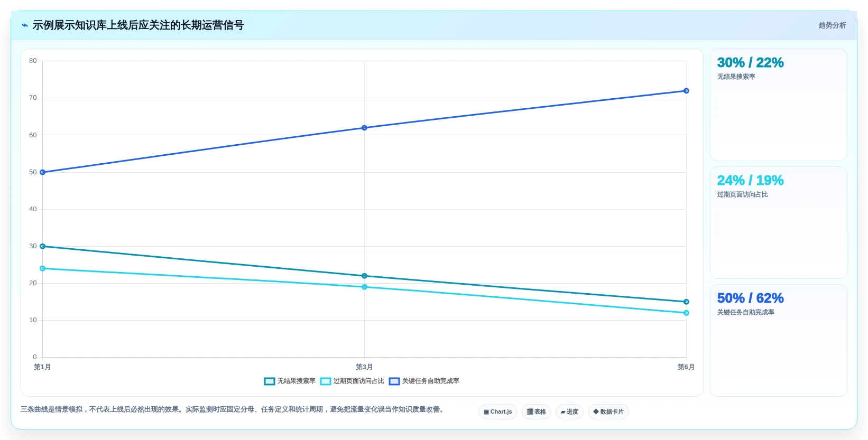
Task: Click the 第3月 x-axis label
Action: coord(364,367)
